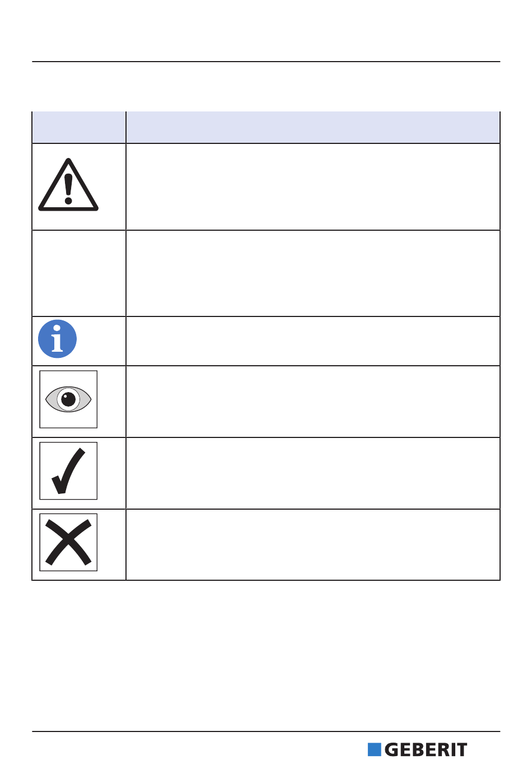Click the blue information circle icon
532x769 pixels.
57,339
